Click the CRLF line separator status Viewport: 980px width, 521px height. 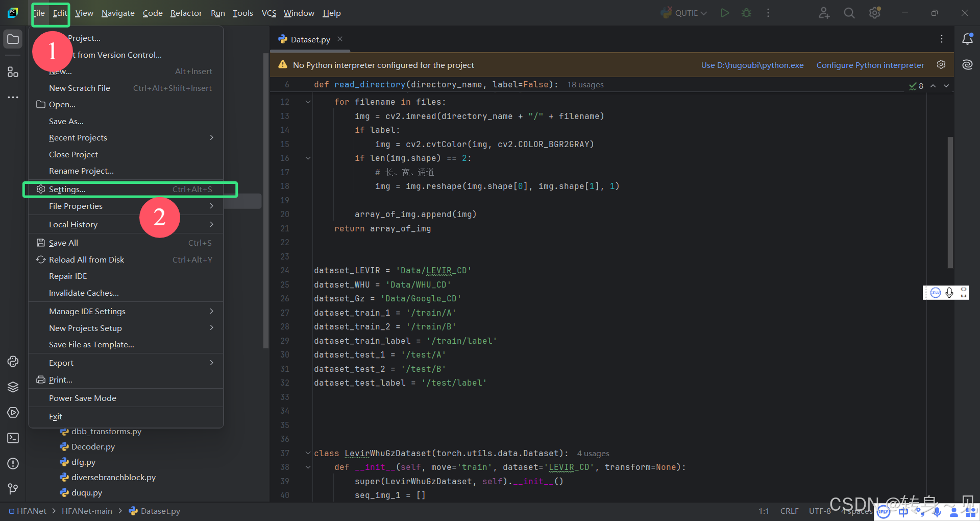pos(789,511)
